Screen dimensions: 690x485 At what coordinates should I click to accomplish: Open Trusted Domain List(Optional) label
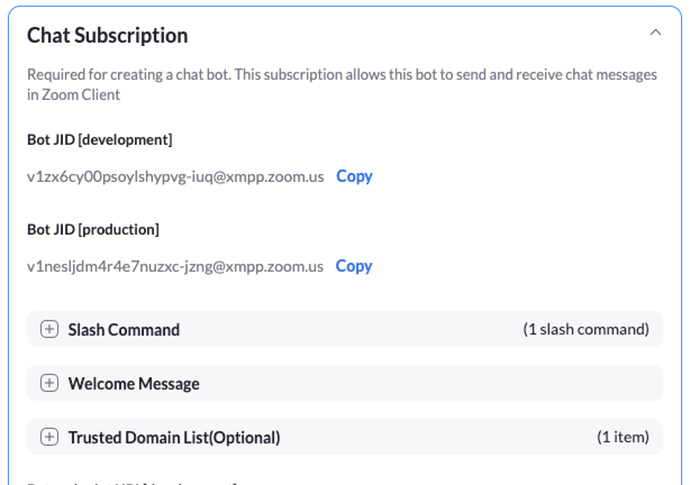pos(174,437)
